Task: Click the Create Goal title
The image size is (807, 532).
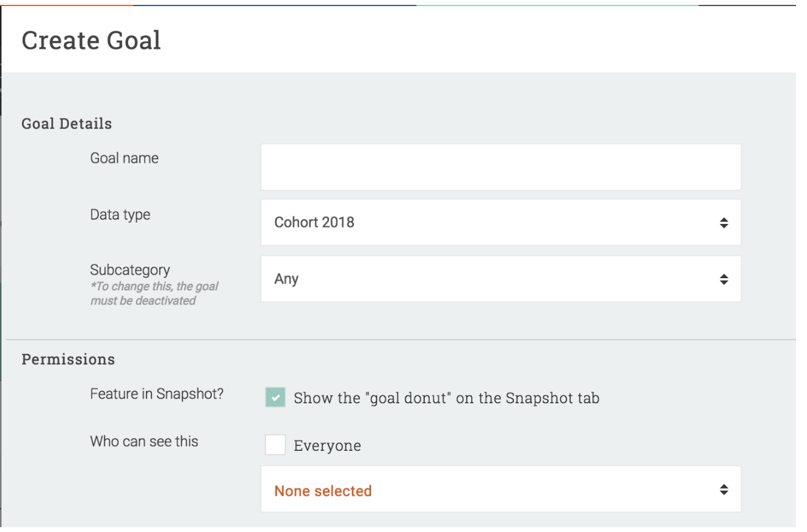Action: (92, 40)
